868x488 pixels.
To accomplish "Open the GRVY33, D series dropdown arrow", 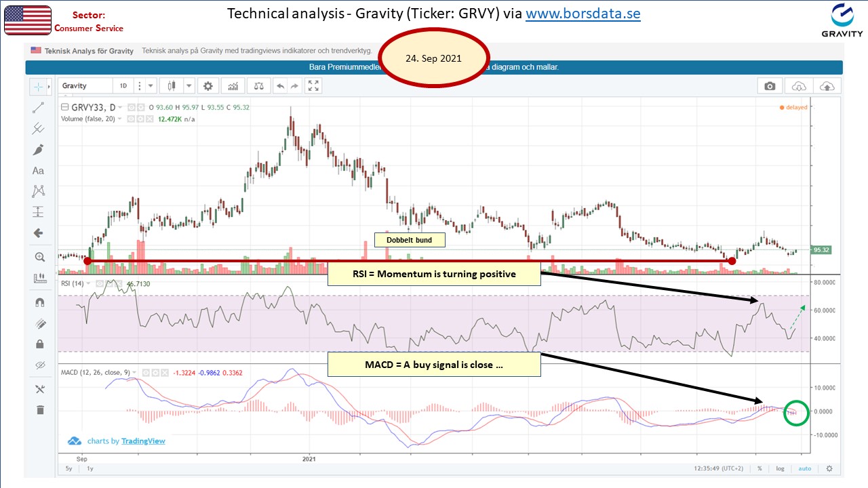I will (x=121, y=107).
